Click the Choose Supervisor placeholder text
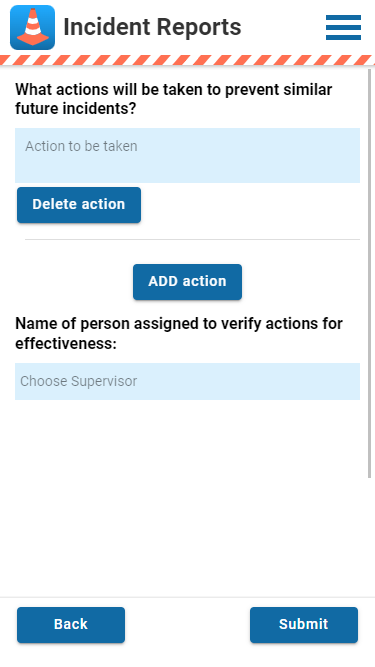This screenshot has width=375, height=667. point(79,381)
